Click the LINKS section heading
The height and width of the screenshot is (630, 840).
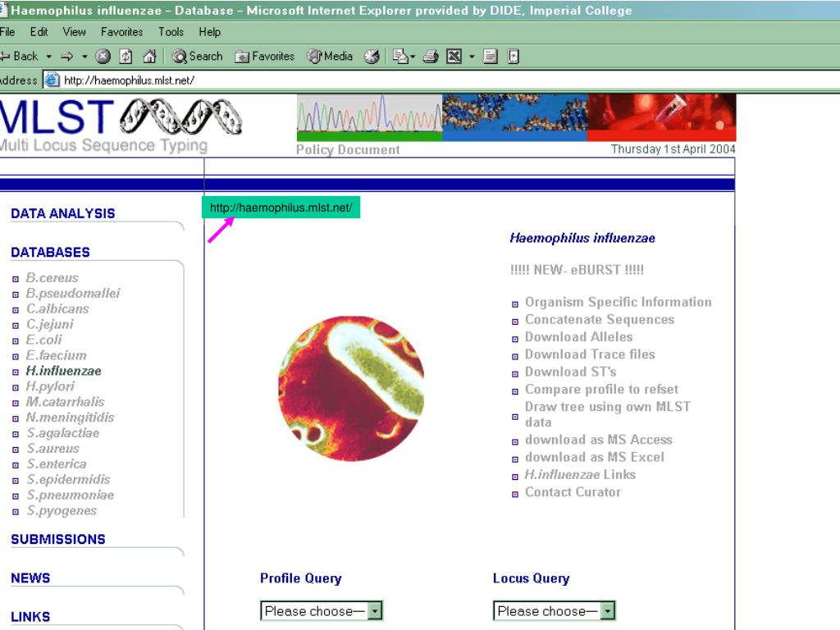pyautogui.click(x=30, y=617)
